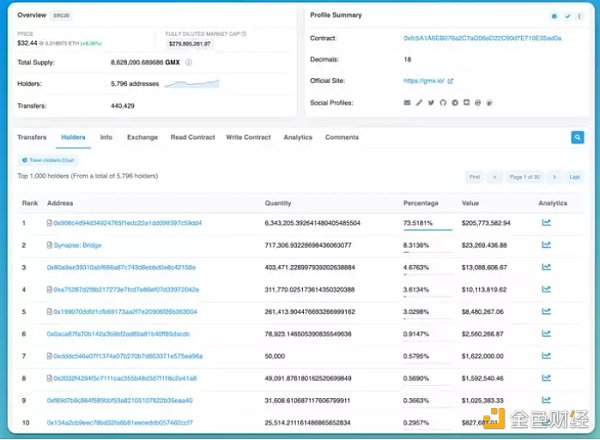Open the Synapse: Bridge address link

[80, 243]
